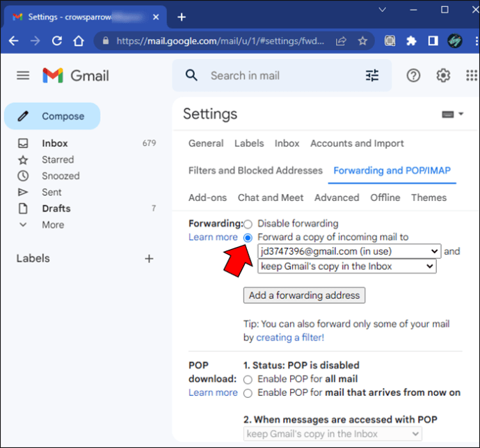This screenshot has width=480, height=448.
Task: Switch to the Filters and Blocked Addresses tab
Action: tap(255, 170)
